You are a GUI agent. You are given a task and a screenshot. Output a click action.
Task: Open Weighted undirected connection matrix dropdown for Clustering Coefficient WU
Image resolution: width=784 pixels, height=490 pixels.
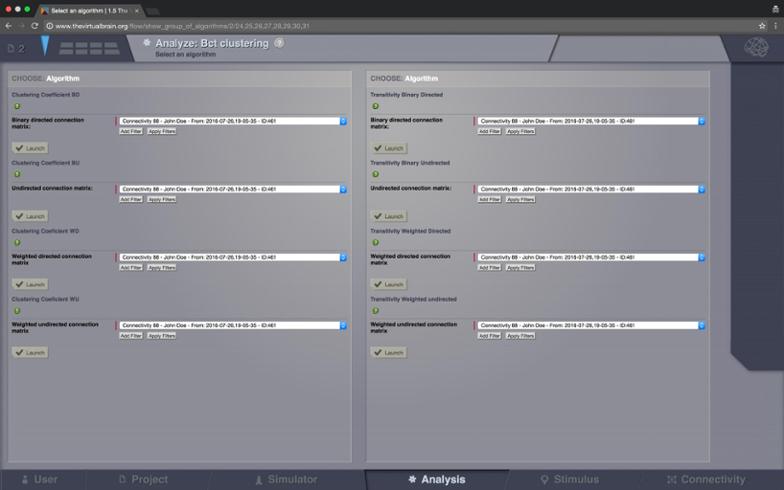pos(232,325)
